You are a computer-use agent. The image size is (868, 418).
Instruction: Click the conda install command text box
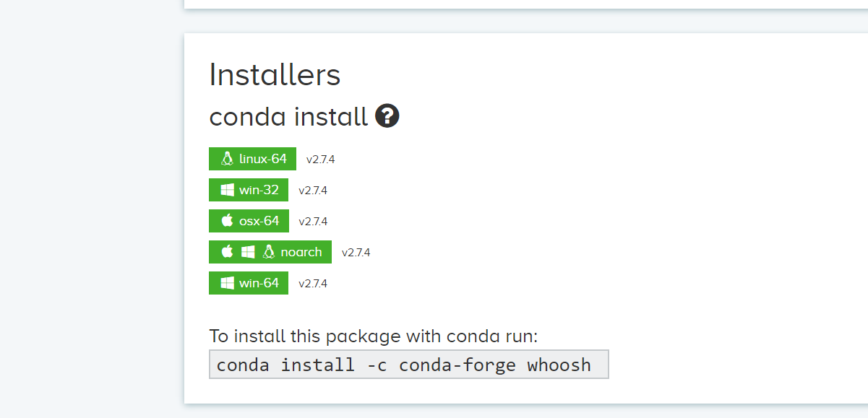pos(408,365)
